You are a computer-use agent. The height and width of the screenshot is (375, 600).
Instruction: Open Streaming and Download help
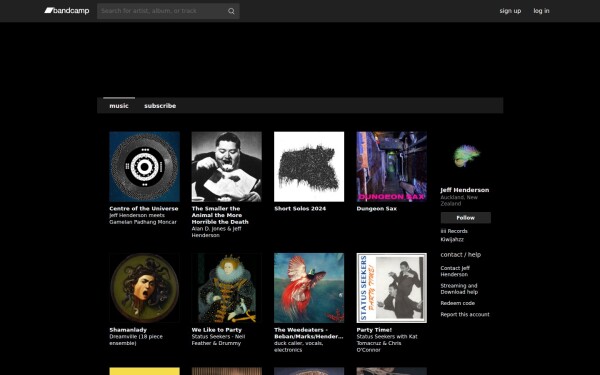[x=459, y=289]
